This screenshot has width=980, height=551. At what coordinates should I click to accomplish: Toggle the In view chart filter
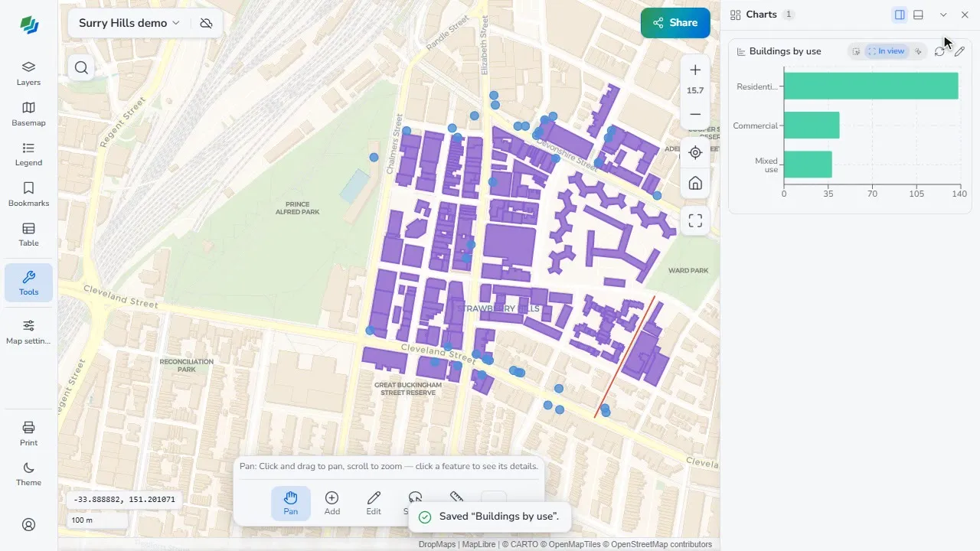(887, 51)
